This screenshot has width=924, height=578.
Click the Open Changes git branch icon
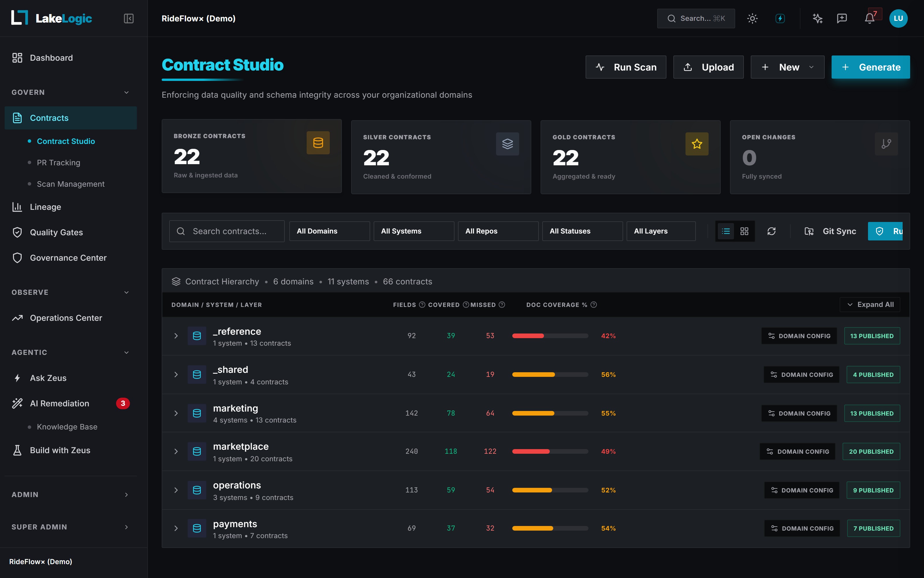886,144
